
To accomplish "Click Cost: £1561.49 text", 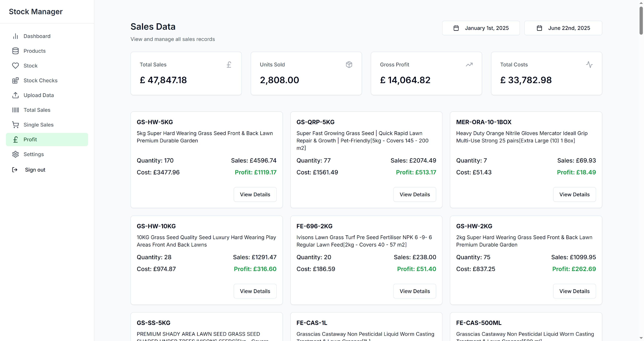I will tap(317, 172).
